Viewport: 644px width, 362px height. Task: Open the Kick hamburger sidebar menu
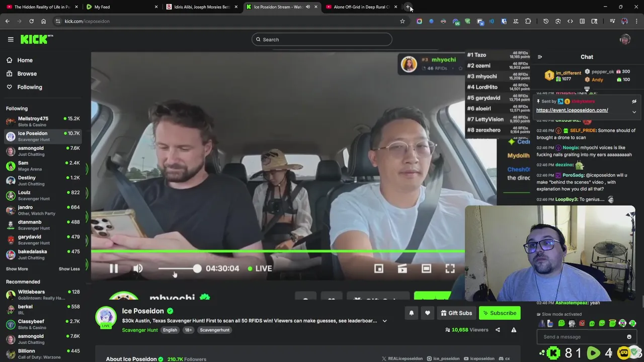(11, 39)
